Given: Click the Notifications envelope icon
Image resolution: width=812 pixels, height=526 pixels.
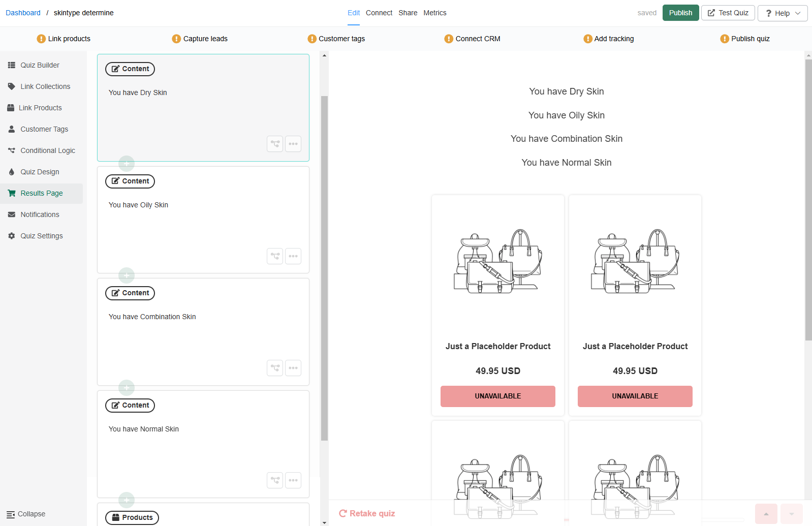Looking at the screenshot, I should [x=12, y=214].
